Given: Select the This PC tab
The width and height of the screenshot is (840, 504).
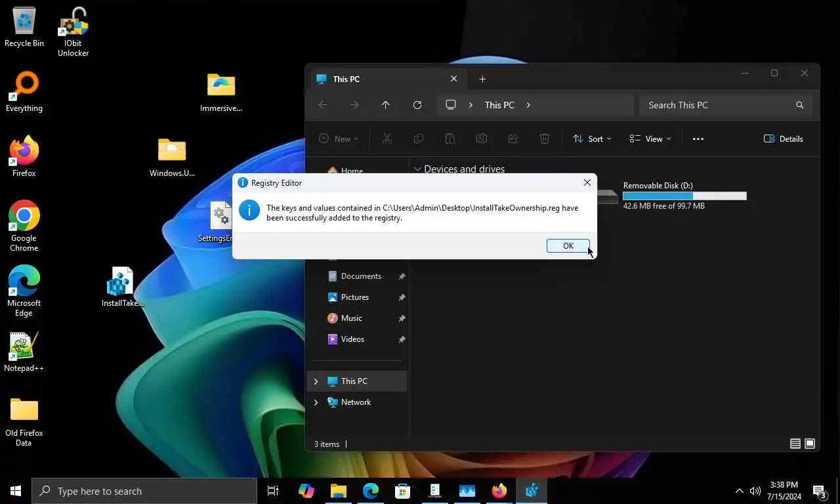Looking at the screenshot, I should [x=387, y=79].
